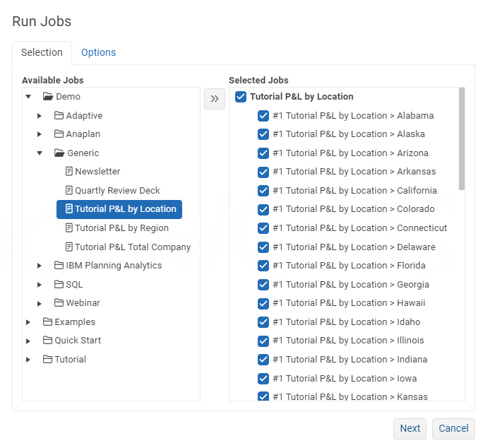The height and width of the screenshot is (448, 490).
Task: Click the Selected Jobs vertical scrollbar thumb
Action: coord(462,138)
